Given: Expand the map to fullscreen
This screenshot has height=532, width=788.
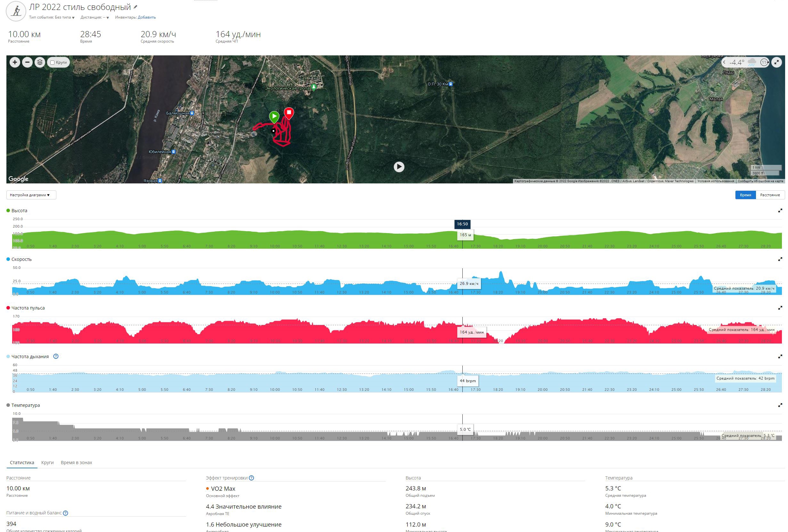Looking at the screenshot, I should 776,62.
